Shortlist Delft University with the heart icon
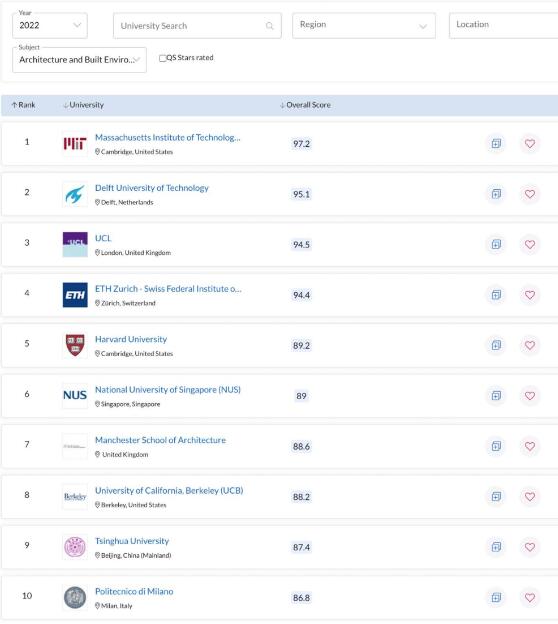This screenshot has width=558, height=624. [x=530, y=194]
